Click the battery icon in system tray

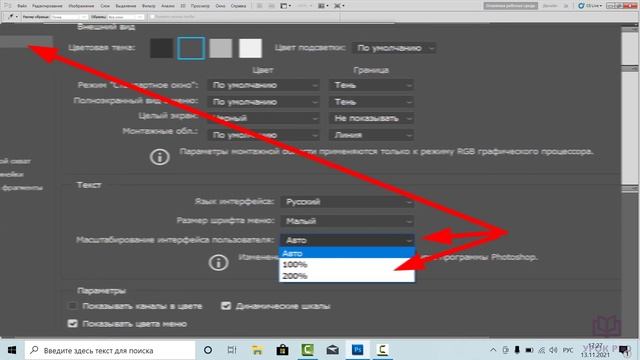(x=529, y=350)
